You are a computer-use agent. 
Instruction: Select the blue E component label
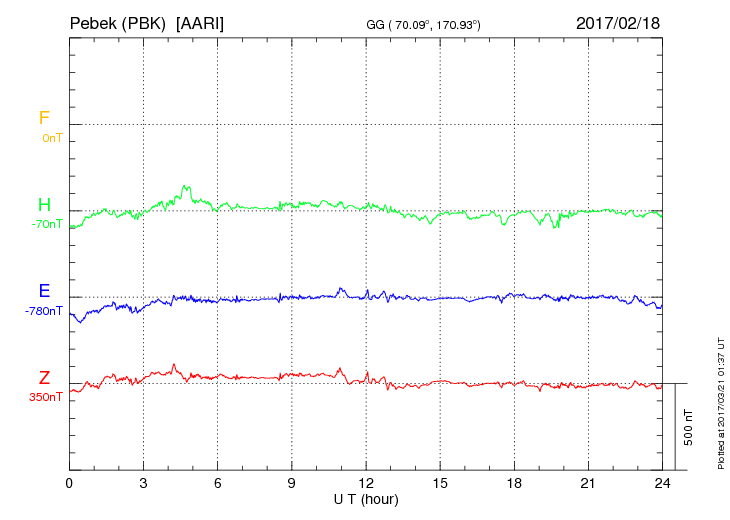(44, 291)
